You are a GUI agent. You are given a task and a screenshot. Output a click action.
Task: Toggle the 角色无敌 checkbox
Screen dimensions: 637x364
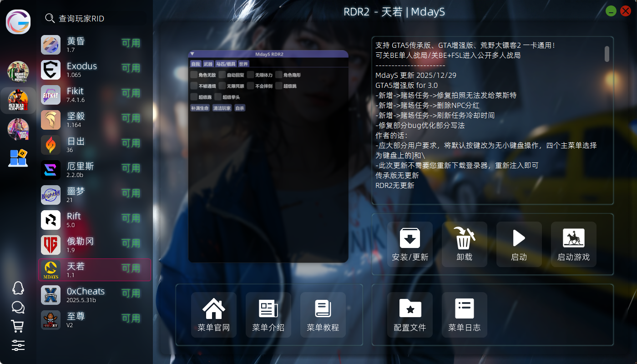click(x=194, y=75)
